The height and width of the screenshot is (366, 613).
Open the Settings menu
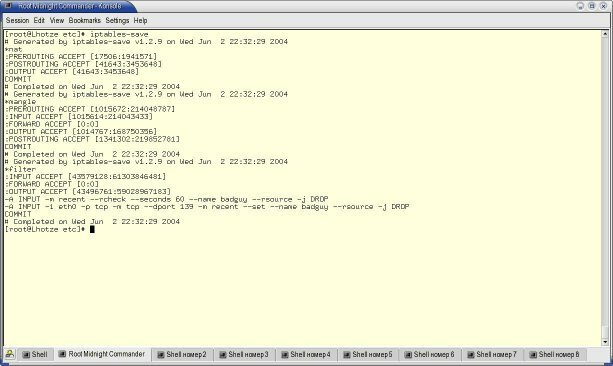tap(117, 20)
